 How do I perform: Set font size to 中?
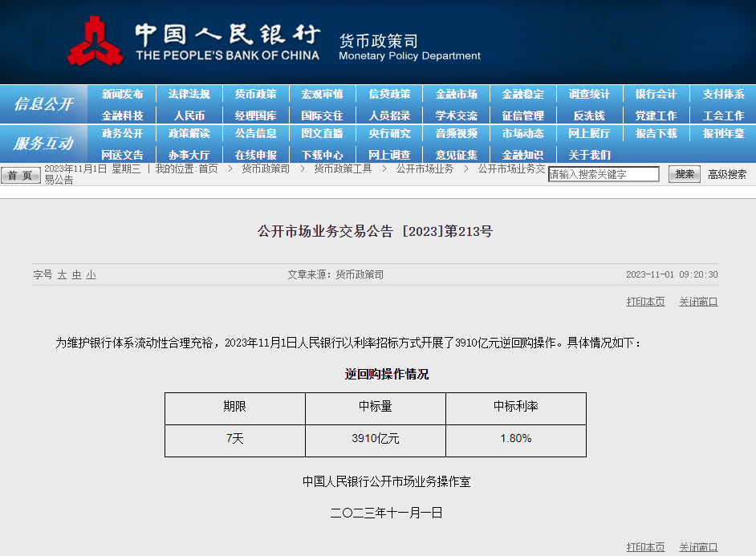(76, 274)
